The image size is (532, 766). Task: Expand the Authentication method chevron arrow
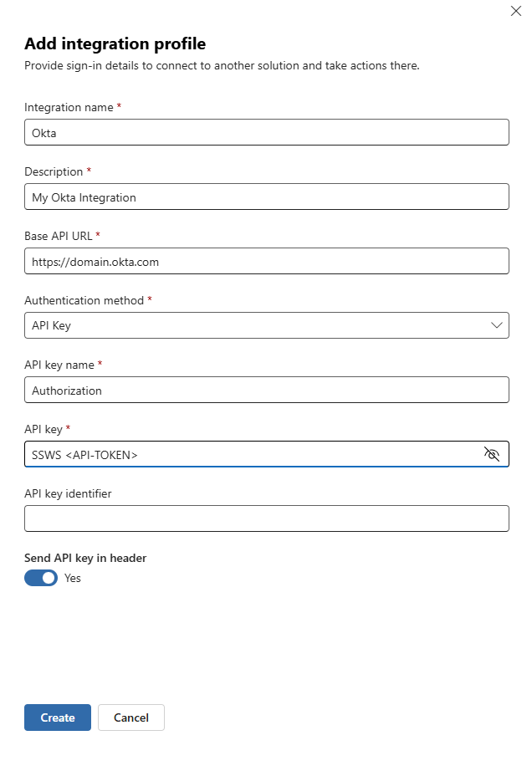(x=496, y=325)
